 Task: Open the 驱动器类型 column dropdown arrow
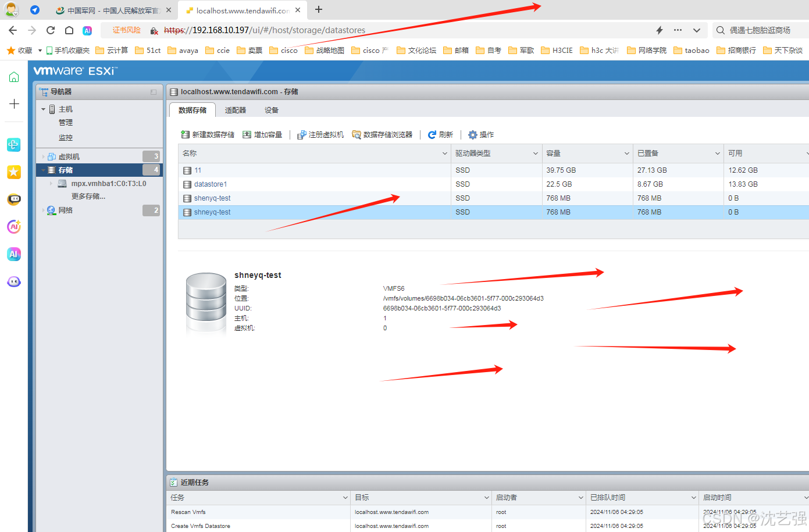tap(536, 153)
